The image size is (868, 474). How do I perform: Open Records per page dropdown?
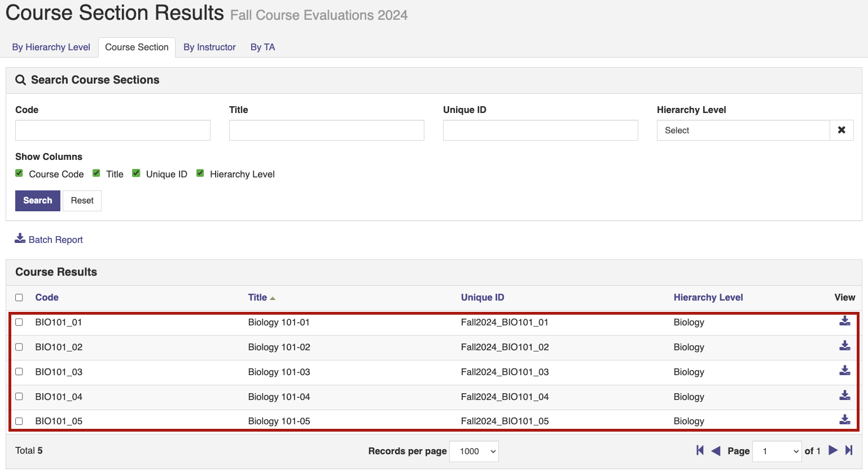point(474,451)
